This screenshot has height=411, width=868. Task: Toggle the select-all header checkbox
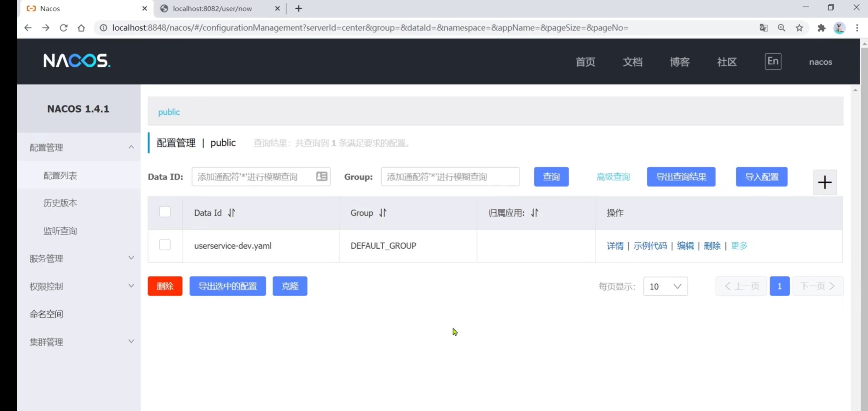(x=165, y=212)
